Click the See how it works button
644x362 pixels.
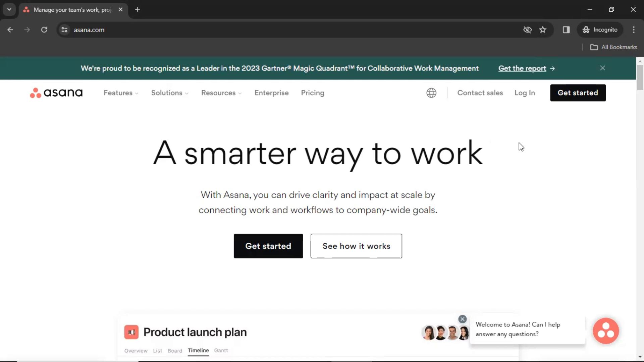[356, 246]
